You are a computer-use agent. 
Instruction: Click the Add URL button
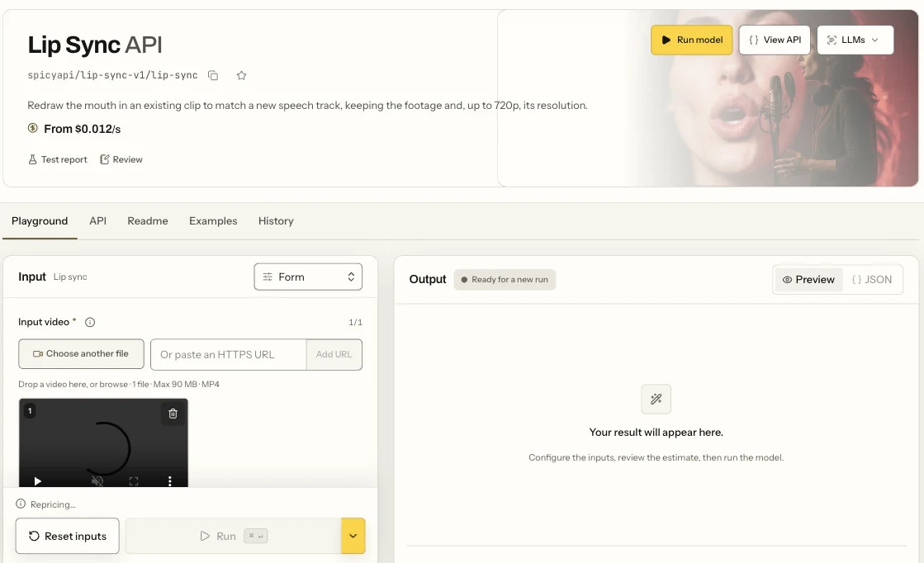tap(334, 354)
